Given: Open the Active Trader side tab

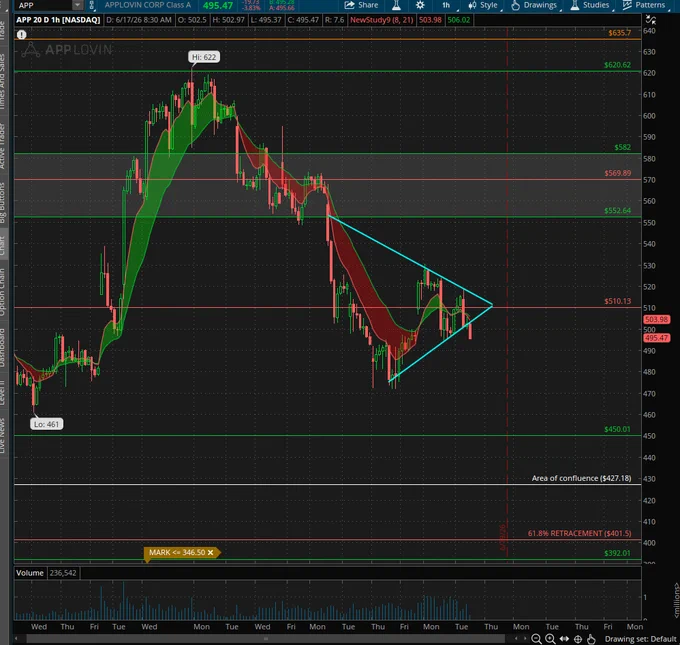Looking at the screenshot, I should 3,145.
